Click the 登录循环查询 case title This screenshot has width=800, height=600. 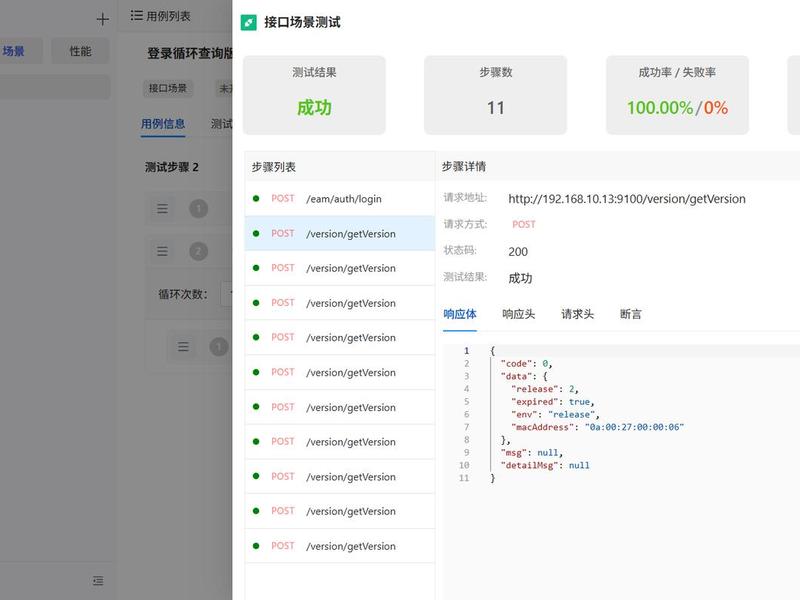coord(190,53)
